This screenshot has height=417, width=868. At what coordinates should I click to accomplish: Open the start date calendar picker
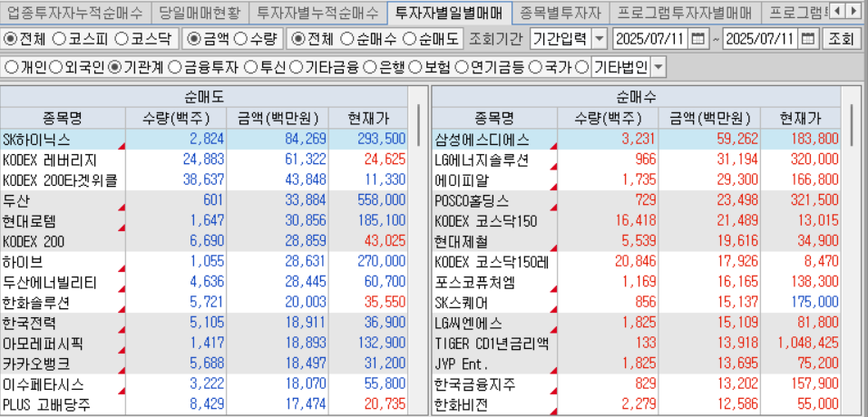698,39
